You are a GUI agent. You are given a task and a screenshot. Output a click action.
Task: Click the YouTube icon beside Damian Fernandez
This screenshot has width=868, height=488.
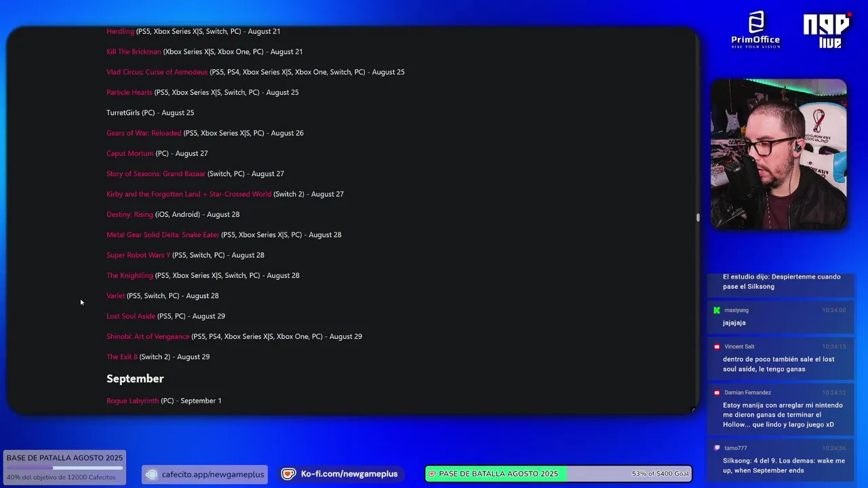tap(717, 392)
